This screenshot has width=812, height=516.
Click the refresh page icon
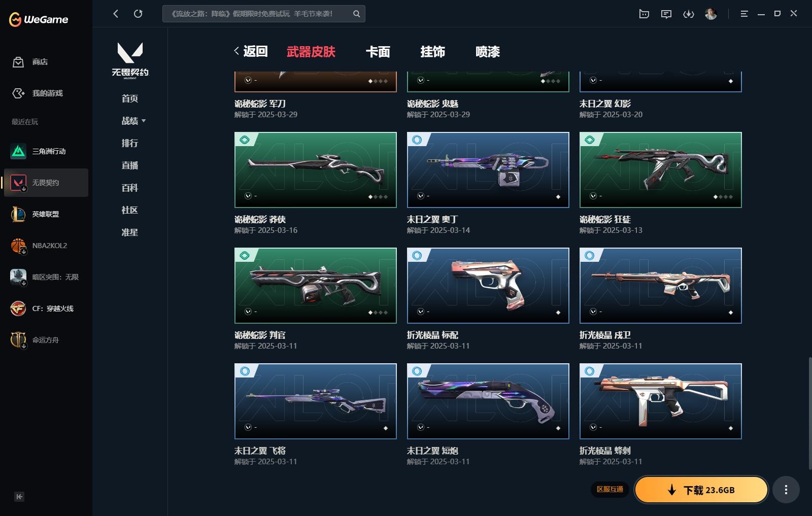click(138, 14)
